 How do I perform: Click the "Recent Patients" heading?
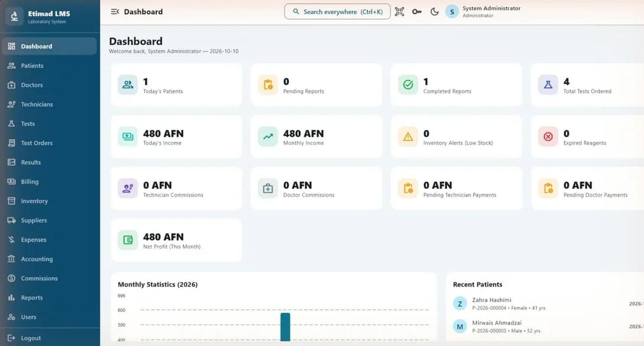tap(477, 285)
